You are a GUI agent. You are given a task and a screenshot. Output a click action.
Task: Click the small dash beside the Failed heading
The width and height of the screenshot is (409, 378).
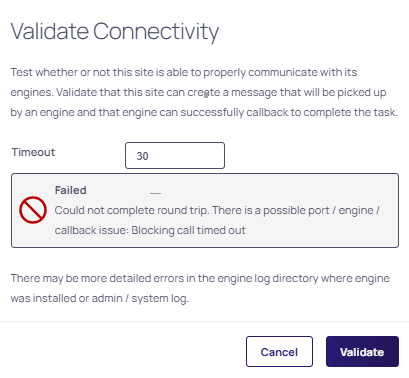(x=155, y=193)
